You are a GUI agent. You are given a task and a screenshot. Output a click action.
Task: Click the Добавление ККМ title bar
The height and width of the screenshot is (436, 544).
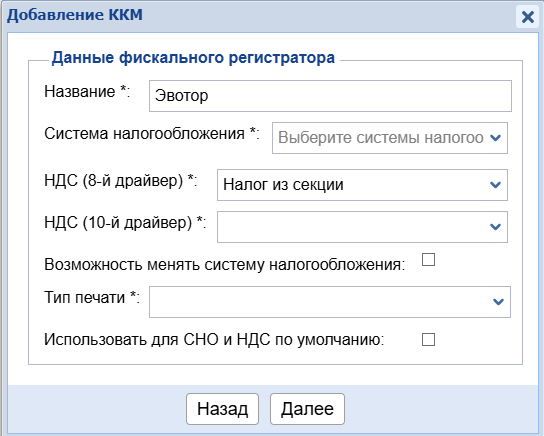[x=260, y=16]
